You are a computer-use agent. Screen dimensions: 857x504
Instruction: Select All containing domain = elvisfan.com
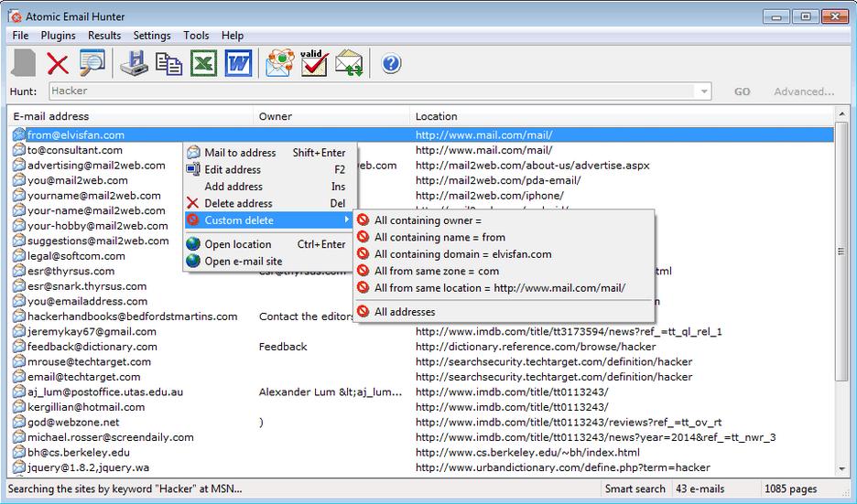tap(504, 254)
